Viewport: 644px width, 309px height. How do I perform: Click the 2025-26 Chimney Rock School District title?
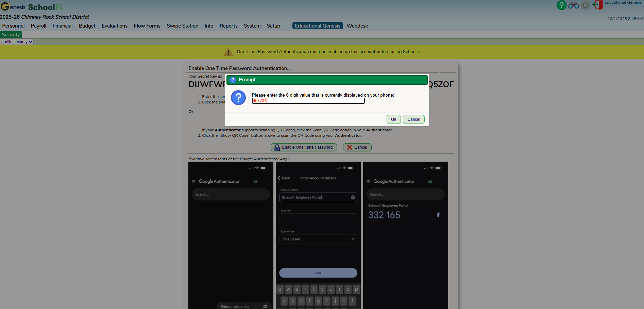coord(45,17)
